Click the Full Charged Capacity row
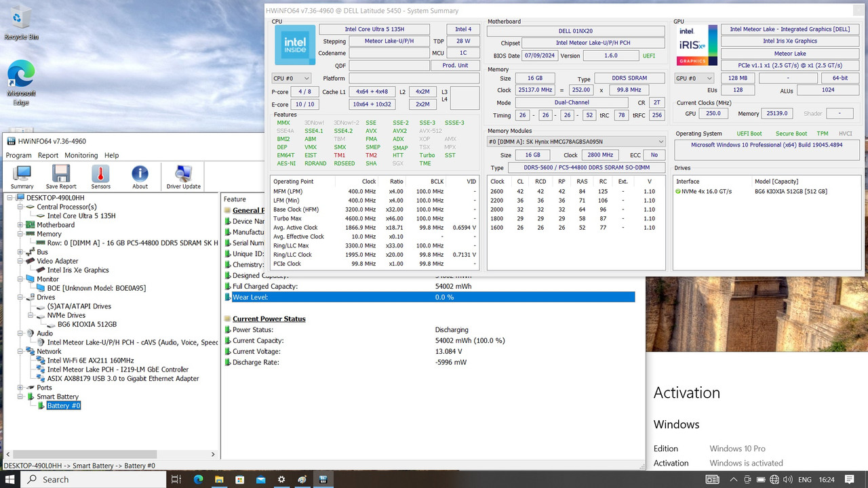This screenshot has width=868, height=488. [x=429, y=286]
